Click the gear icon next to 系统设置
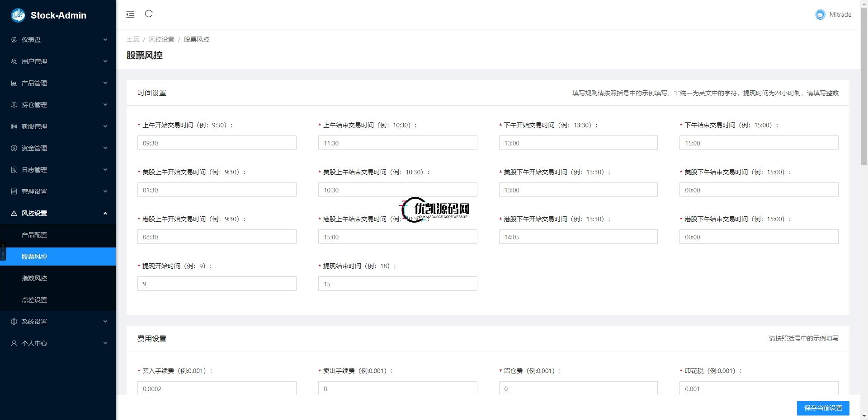Image resolution: width=868 pixels, height=420 pixels. click(14, 322)
